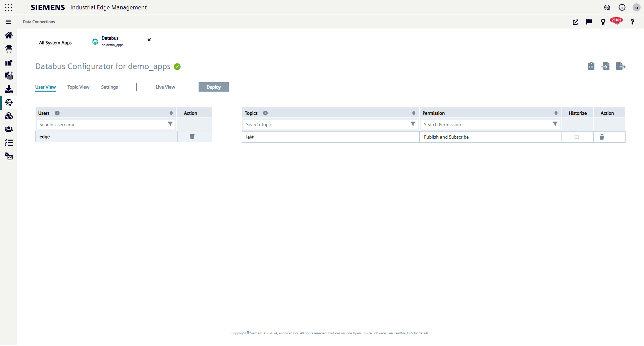The image size is (644, 346).
Task: Enable Historize checkbox for ie/# topic
Action: point(577,137)
